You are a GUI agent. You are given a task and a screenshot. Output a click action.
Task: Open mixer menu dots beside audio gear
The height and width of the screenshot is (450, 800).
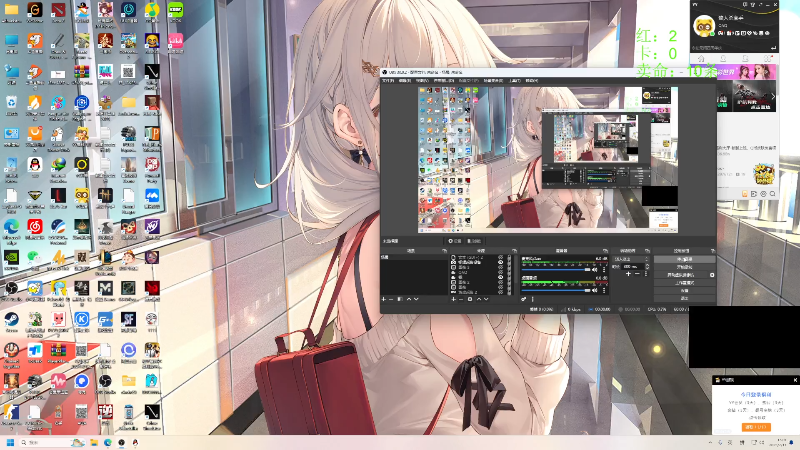click(533, 299)
